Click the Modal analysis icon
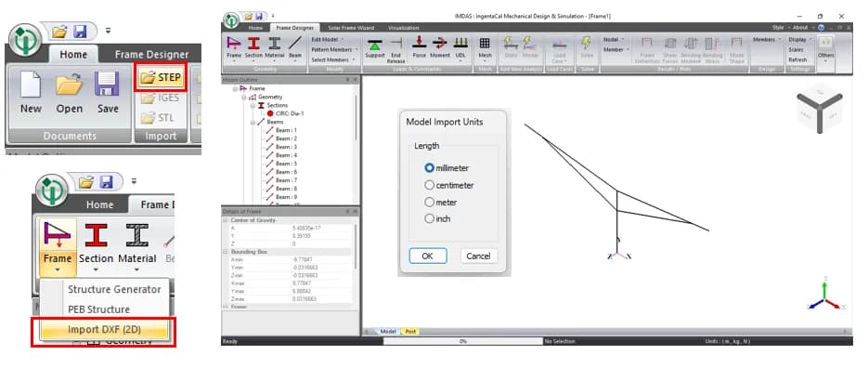868x368 pixels. 530,44
